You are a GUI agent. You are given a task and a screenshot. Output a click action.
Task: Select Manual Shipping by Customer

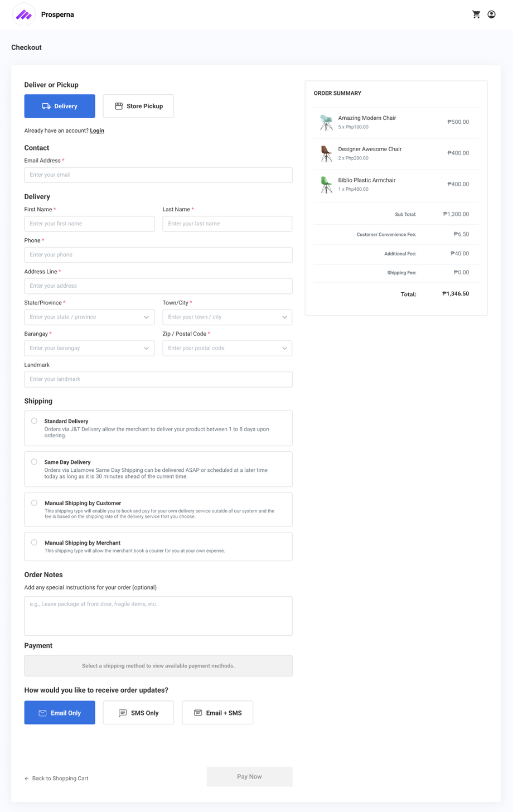[34, 503]
